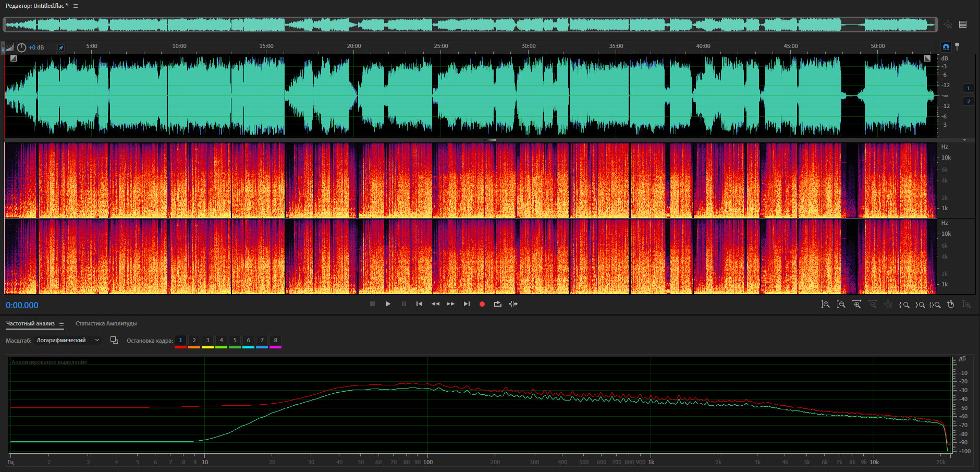Zoom in amplitude icon
980x472 pixels.
(825, 305)
